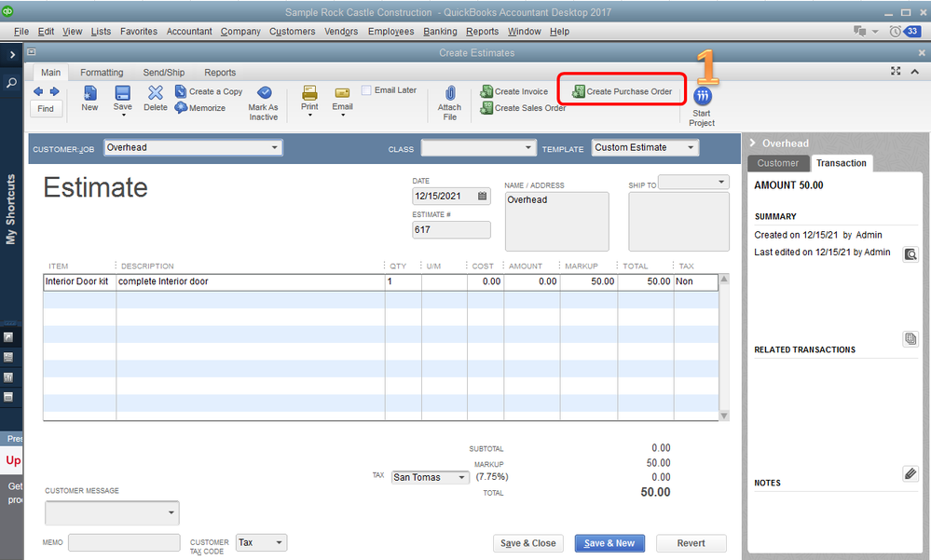This screenshot has width=931, height=560.
Task: Click the Estimate # field
Action: coord(451,230)
